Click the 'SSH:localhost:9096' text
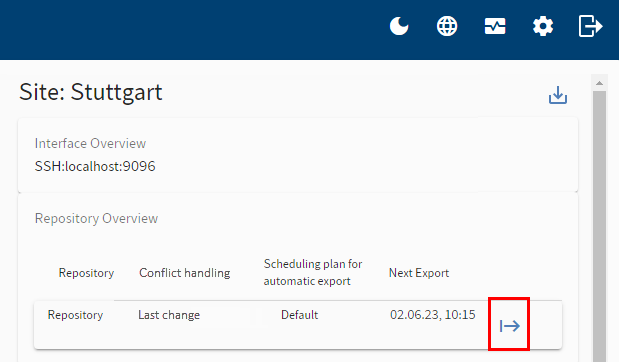619x362 pixels. click(95, 166)
